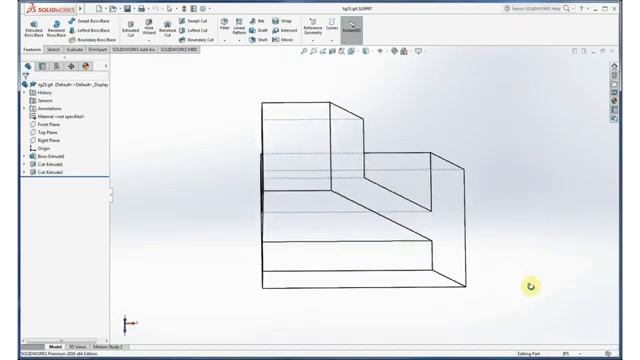Select the Extruded Boss/Base tool

pyautogui.click(x=34, y=29)
